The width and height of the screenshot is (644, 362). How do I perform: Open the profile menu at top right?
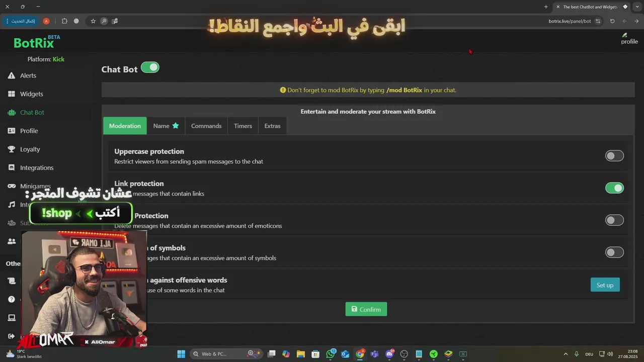[629, 39]
